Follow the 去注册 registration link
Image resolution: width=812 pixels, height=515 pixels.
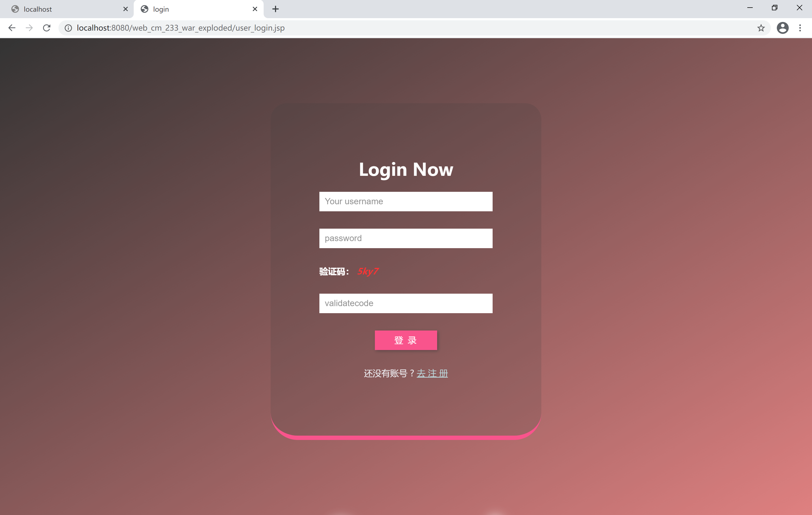432,374
